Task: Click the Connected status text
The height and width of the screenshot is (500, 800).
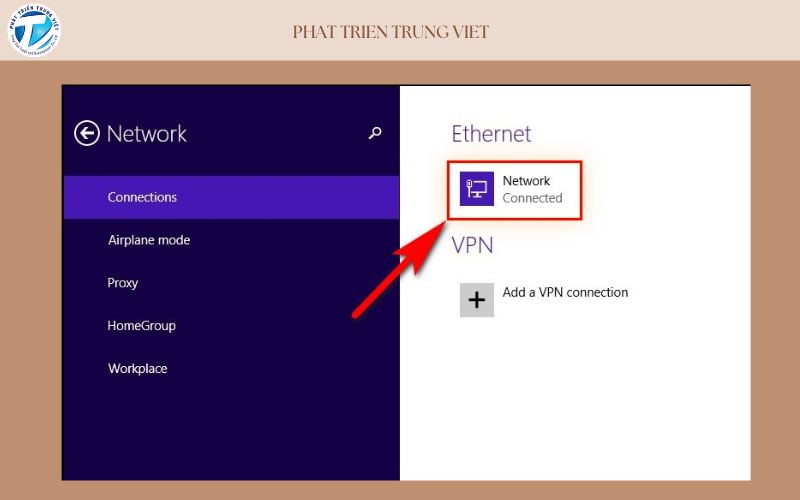Action: [532, 198]
